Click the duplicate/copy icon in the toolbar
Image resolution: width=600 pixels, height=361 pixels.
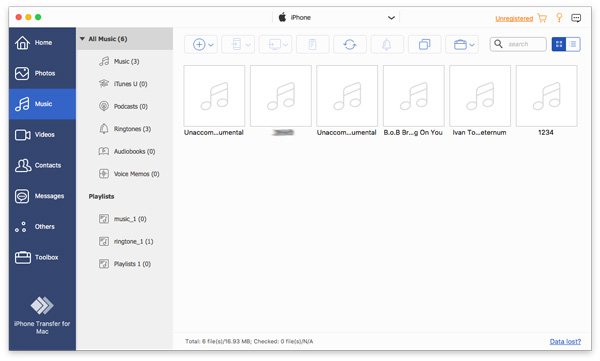point(424,44)
